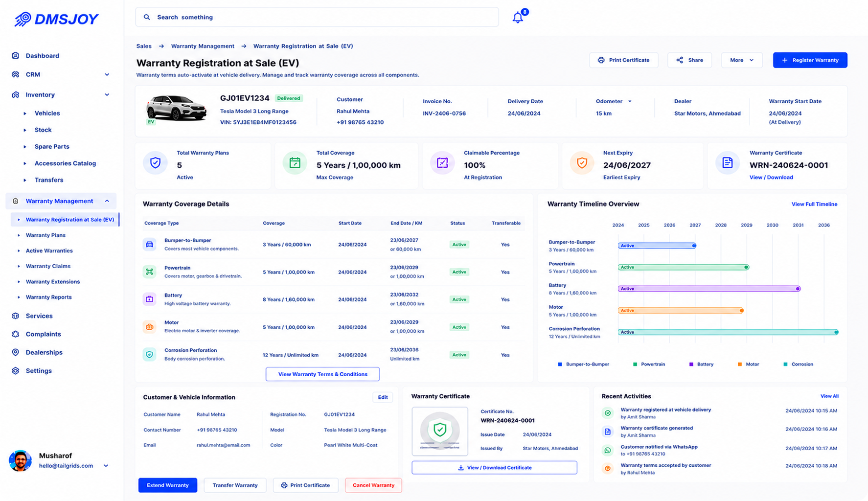This screenshot has height=501, width=868.
Task: Click the Inventory sidebar icon
Action: (x=16, y=94)
